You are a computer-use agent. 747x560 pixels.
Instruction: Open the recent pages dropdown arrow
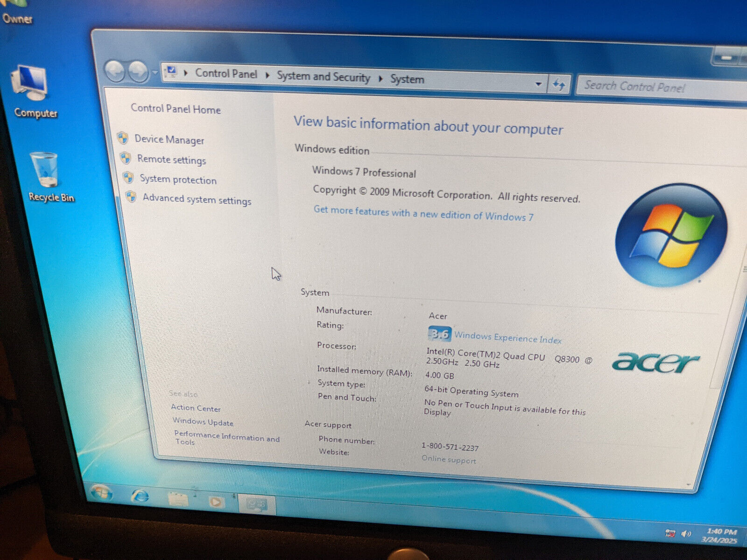pos(155,72)
